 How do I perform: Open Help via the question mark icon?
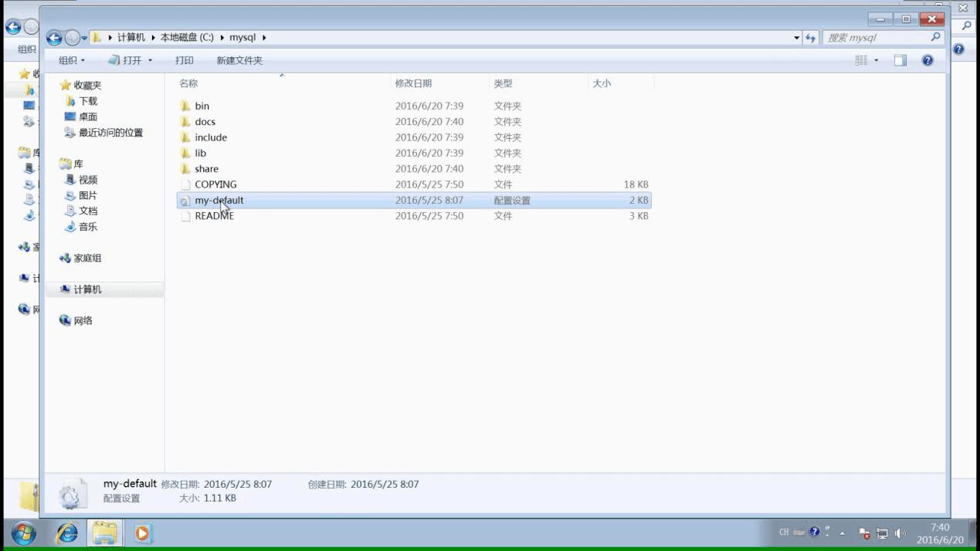tap(927, 60)
